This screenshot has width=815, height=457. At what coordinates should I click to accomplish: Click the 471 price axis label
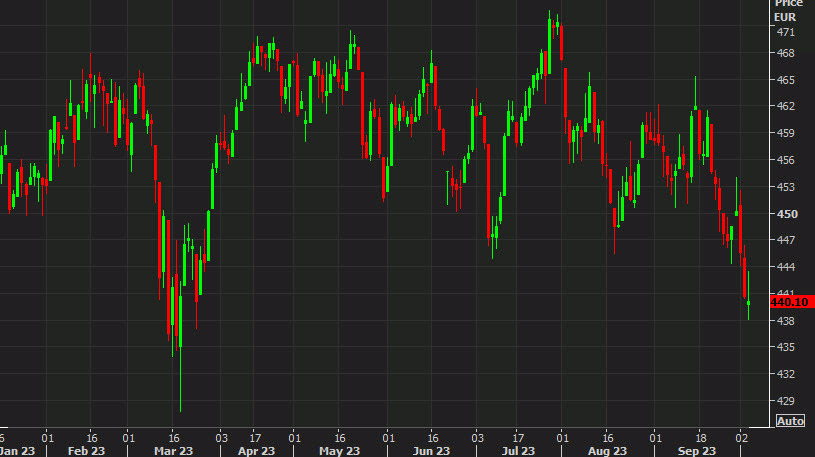(x=785, y=32)
